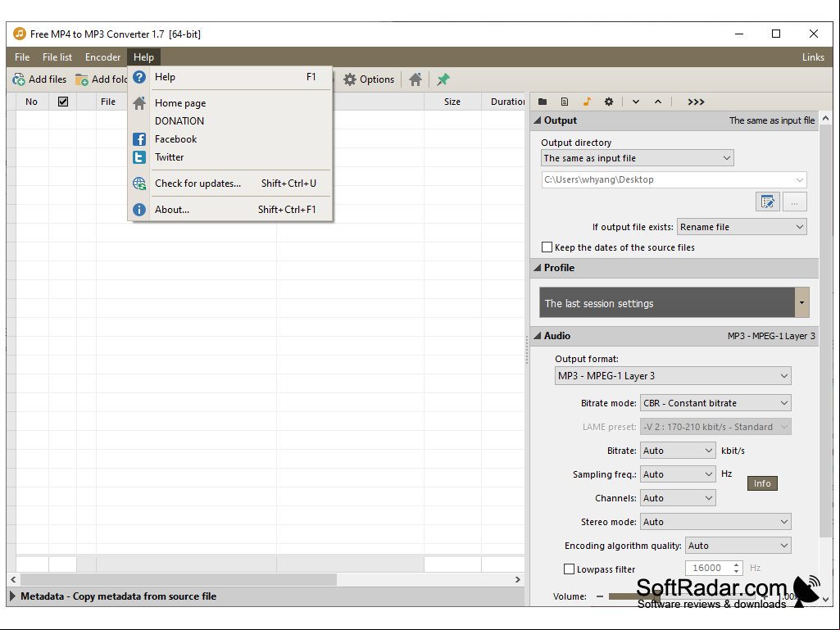Close the open Help menu bar item
Viewport: 840px width, 630px height.
coord(143,57)
